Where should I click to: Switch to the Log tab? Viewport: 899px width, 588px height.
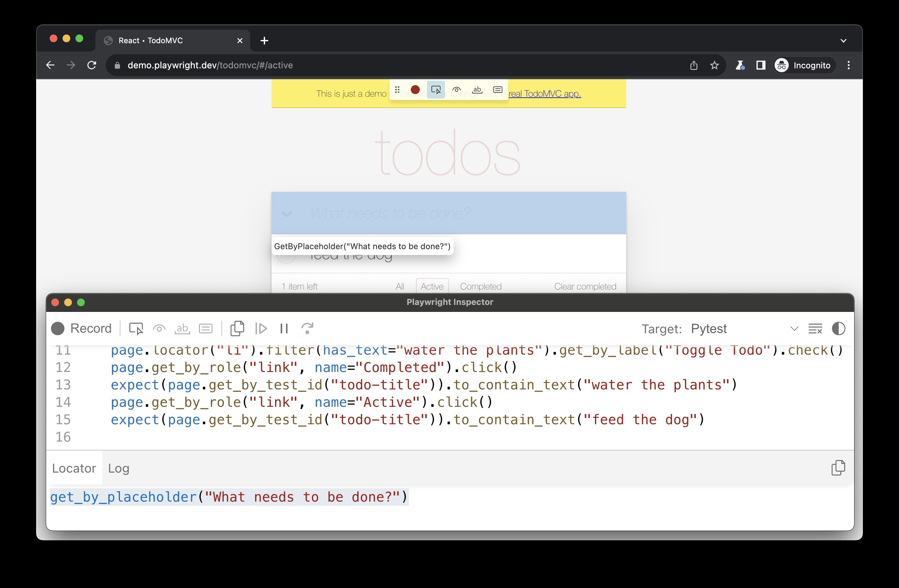click(119, 468)
